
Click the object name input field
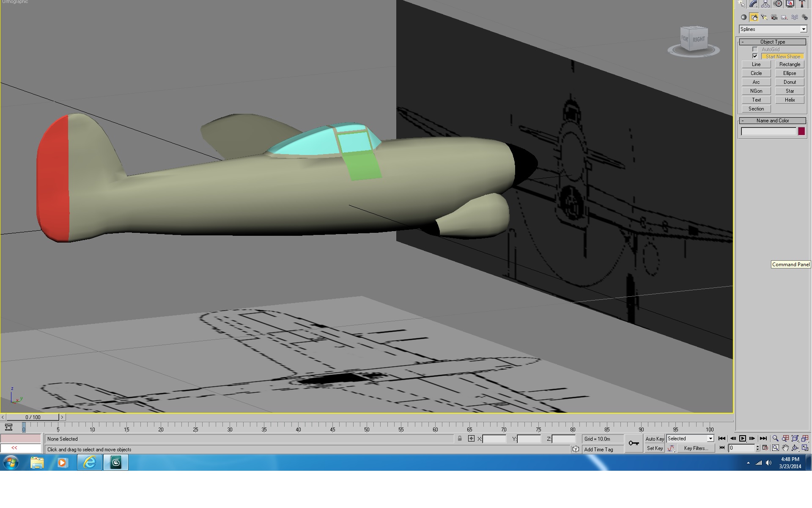tap(768, 132)
